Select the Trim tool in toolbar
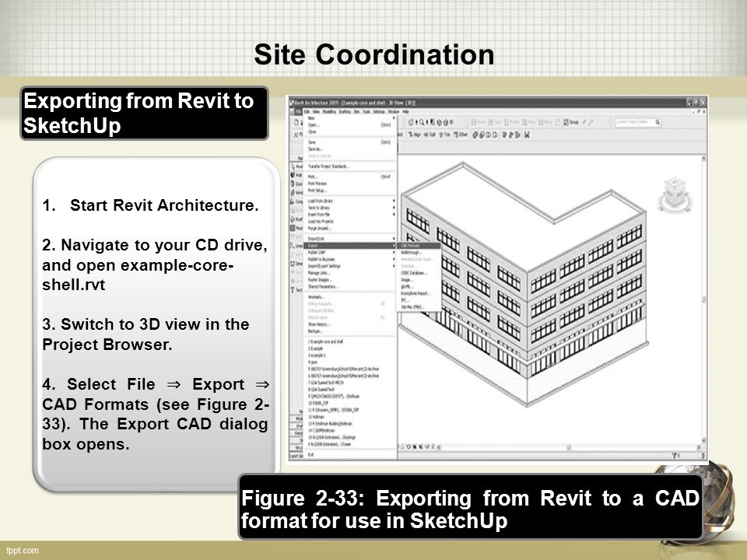The image size is (747, 560). pyautogui.click(x=444, y=135)
